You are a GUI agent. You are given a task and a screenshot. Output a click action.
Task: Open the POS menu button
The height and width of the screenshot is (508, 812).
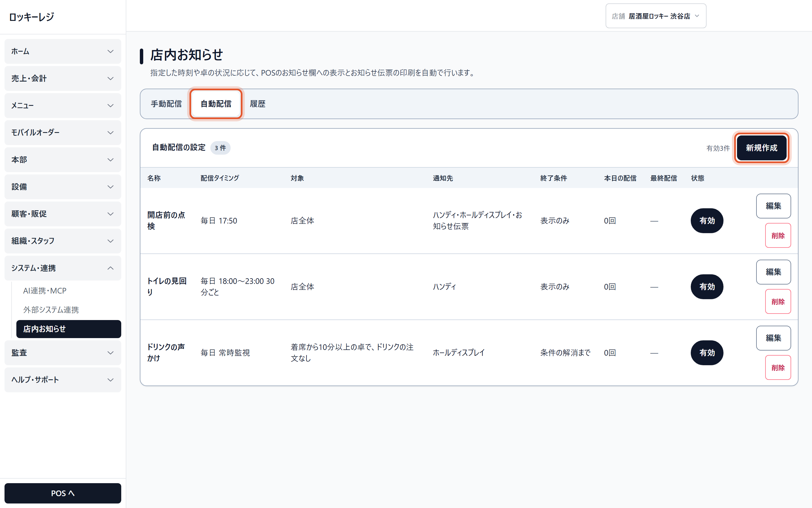click(x=63, y=493)
